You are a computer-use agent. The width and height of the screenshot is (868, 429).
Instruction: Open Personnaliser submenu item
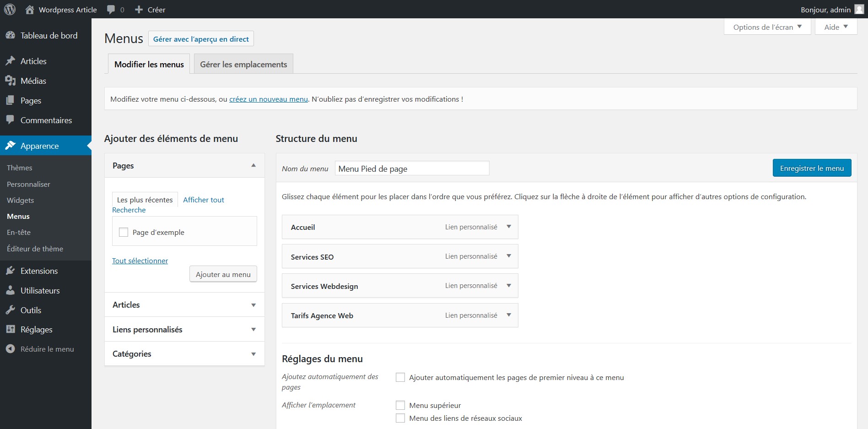[28, 184]
